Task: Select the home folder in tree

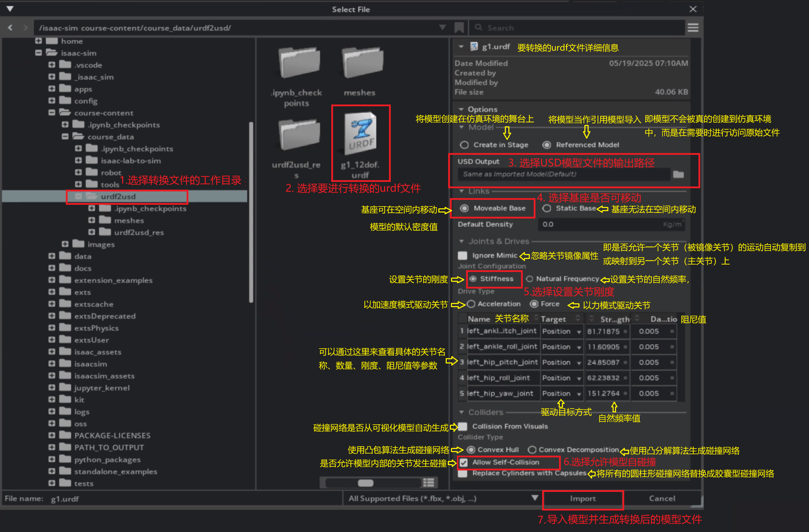Action: (71, 41)
